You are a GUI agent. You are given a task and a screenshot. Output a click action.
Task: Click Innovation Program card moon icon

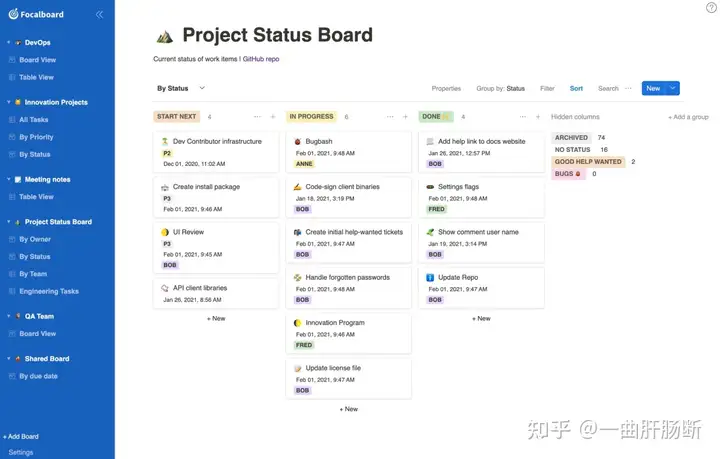[298, 323]
